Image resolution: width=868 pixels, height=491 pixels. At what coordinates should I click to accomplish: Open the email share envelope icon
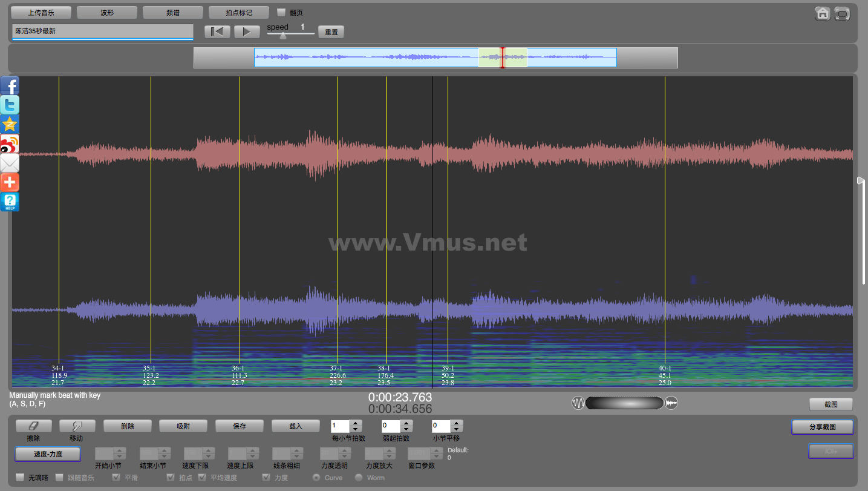tap(10, 163)
